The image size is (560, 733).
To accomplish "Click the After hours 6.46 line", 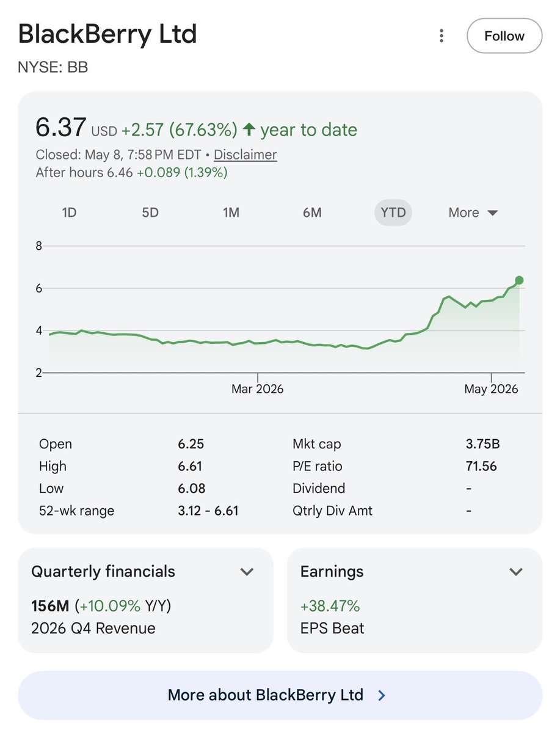I will pyautogui.click(x=131, y=173).
